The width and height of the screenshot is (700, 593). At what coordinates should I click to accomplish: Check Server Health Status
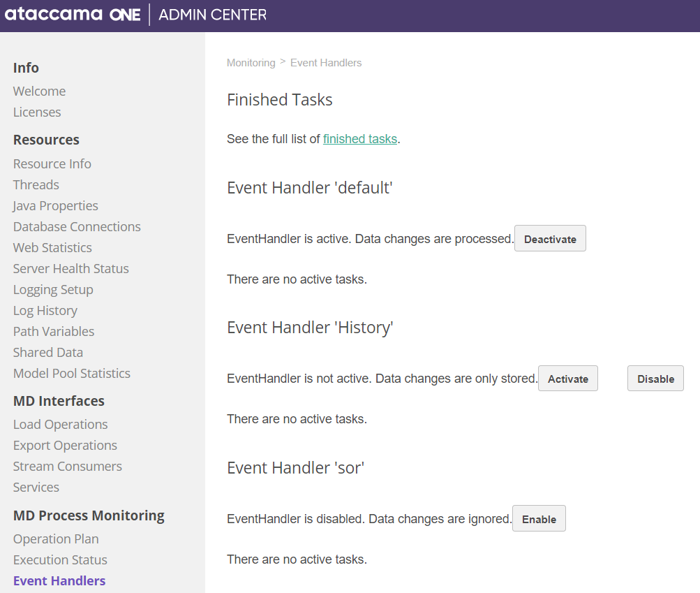[x=71, y=269]
